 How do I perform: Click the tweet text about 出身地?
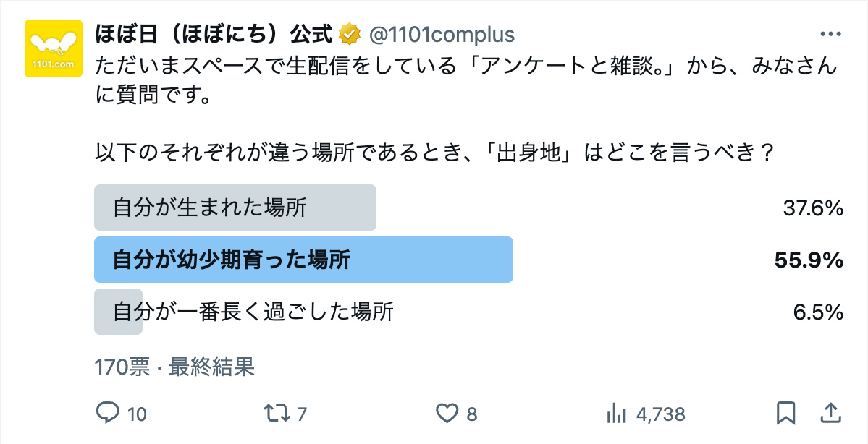tap(434, 153)
